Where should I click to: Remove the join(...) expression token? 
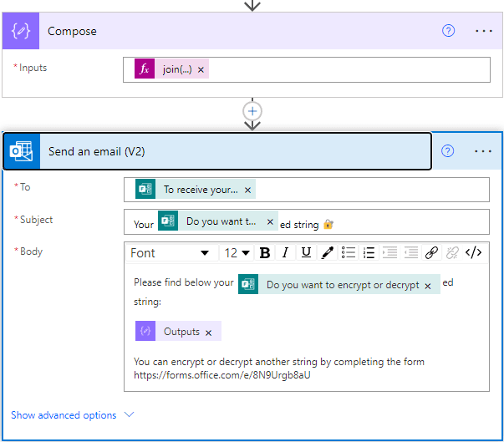coord(201,69)
